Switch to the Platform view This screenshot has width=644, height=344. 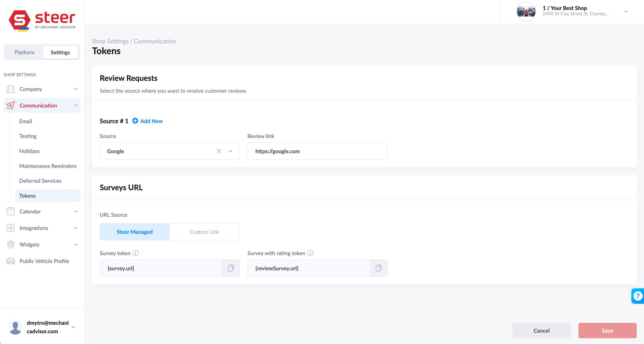[x=24, y=52]
